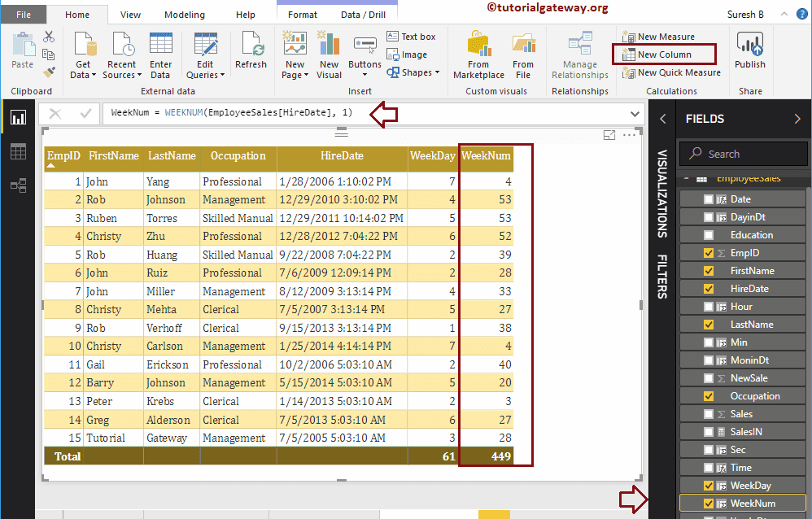Open the File menu
Image resolution: width=812 pixels, height=519 pixels.
[x=24, y=15]
